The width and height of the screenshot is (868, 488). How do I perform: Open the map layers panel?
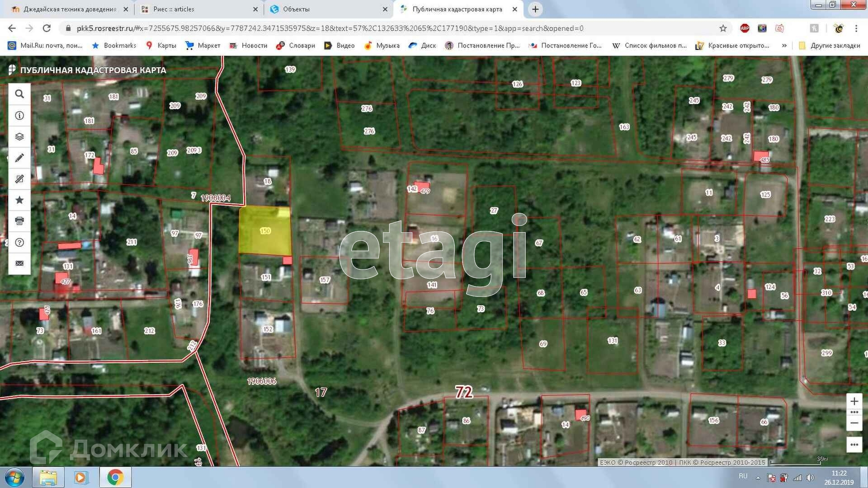tap(19, 136)
